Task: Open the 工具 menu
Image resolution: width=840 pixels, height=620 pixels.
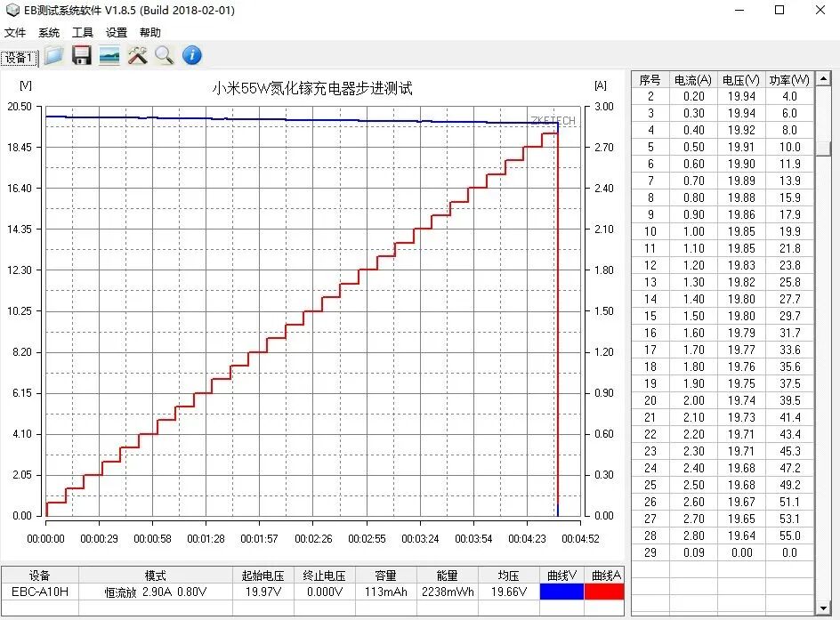Action: click(x=83, y=32)
